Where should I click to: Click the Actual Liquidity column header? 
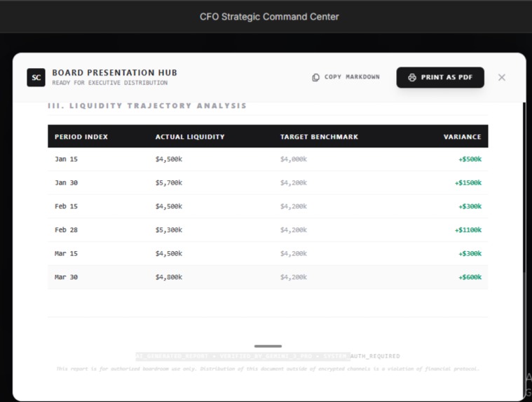(190, 137)
